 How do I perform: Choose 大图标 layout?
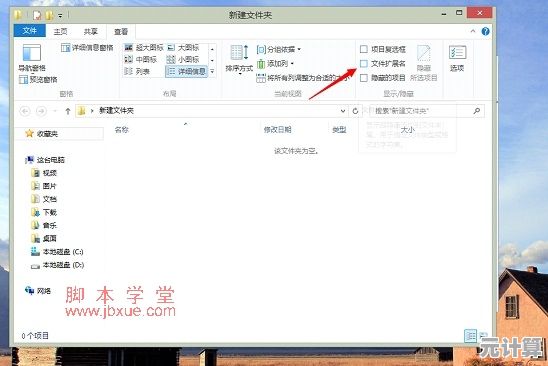(183, 48)
